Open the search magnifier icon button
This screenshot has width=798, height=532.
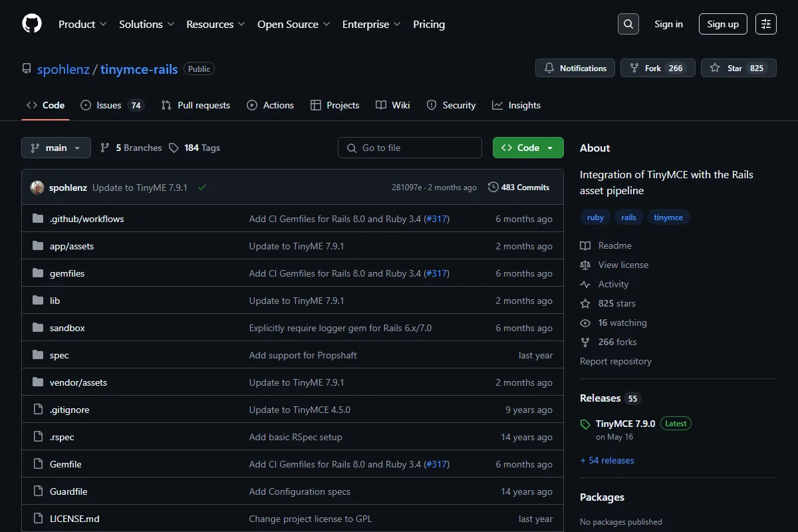628,24
